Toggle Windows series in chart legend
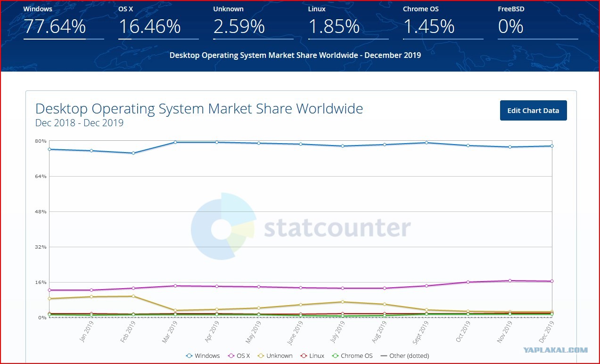Screen dimensions: 600x364 pyautogui.click(x=203, y=356)
